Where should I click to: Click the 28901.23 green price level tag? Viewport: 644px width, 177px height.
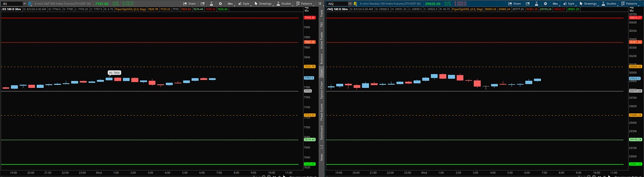[636, 164]
